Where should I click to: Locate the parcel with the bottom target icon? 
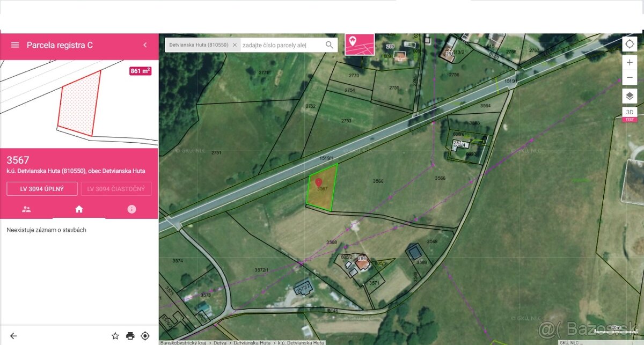pos(145,336)
